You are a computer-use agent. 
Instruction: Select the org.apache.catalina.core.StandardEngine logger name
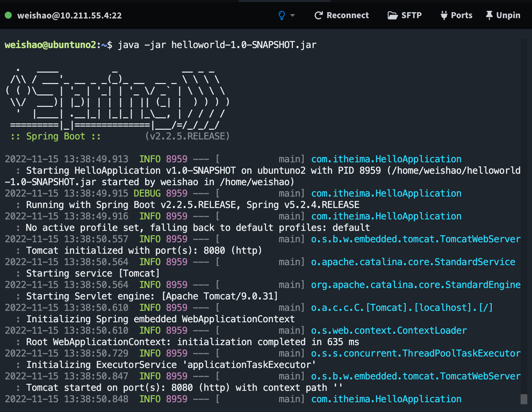tap(415, 285)
